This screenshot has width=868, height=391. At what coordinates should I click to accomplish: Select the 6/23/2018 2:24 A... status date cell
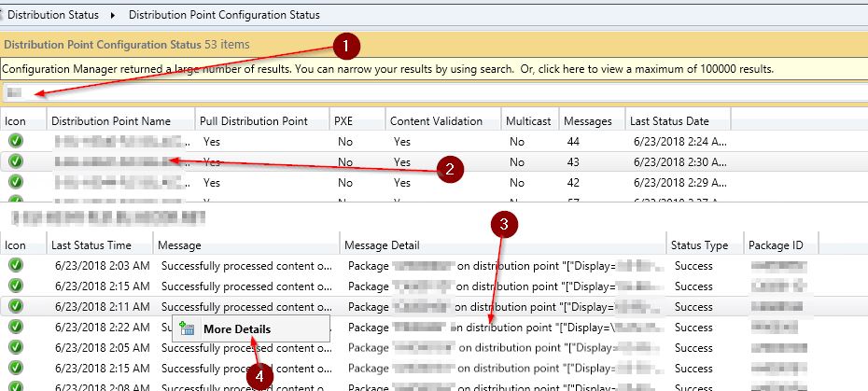click(680, 142)
